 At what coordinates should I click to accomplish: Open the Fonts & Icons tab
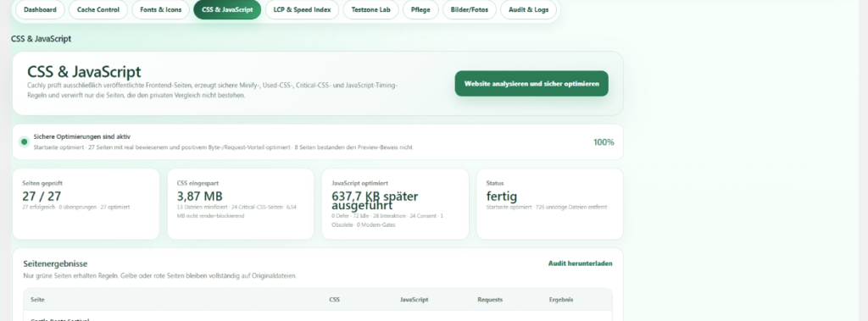click(x=160, y=9)
